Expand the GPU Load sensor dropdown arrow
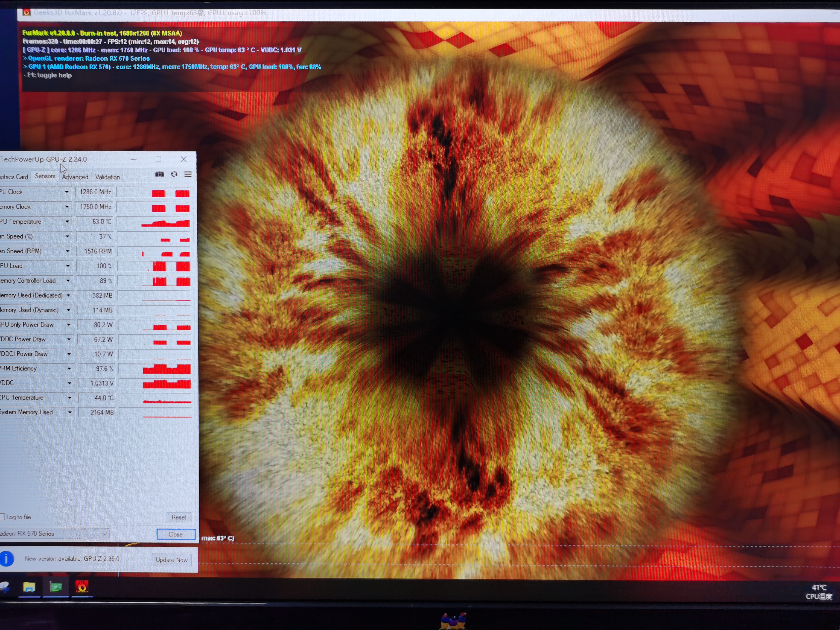Viewport: 840px width, 630px height. point(68,266)
